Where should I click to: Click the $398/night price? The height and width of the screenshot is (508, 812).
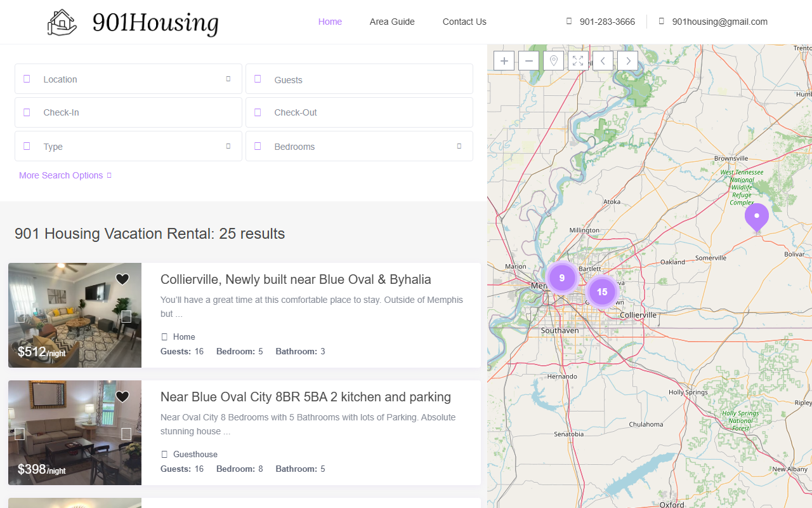pos(41,469)
